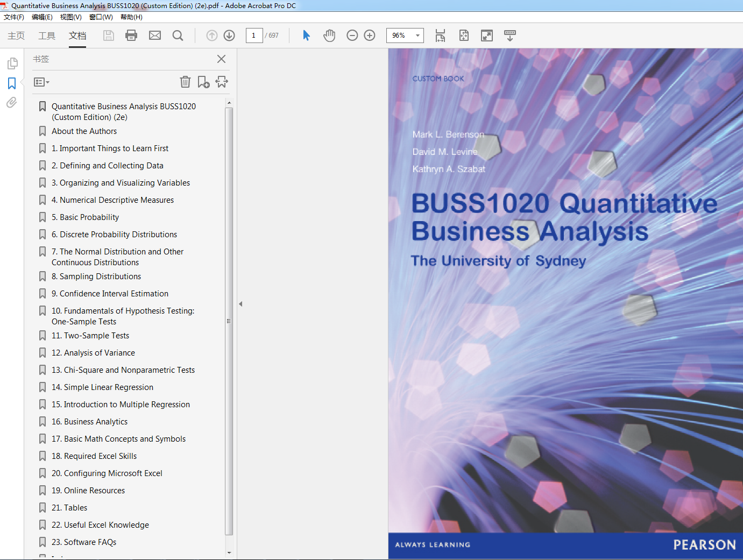Open the 帮助(H) menu
Image resolution: width=743 pixels, height=560 pixels.
(131, 17)
